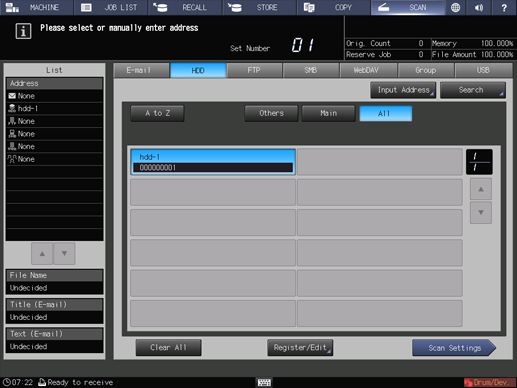The height and width of the screenshot is (388, 517).
Task: Select the hdd-1 000000001 address box
Action: click(x=213, y=162)
